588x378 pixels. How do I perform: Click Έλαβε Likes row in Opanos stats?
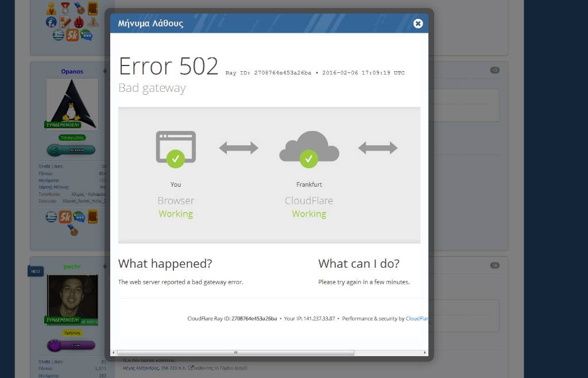(72, 167)
